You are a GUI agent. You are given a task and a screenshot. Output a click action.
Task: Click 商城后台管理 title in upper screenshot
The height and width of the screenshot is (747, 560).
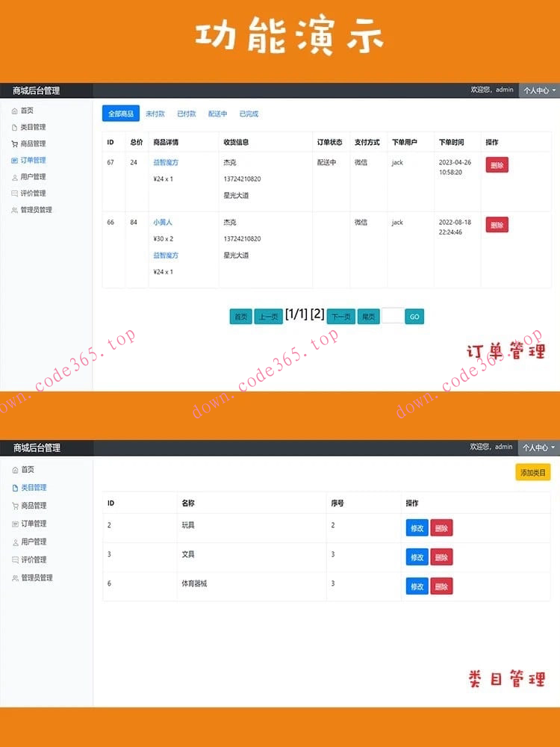point(36,90)
